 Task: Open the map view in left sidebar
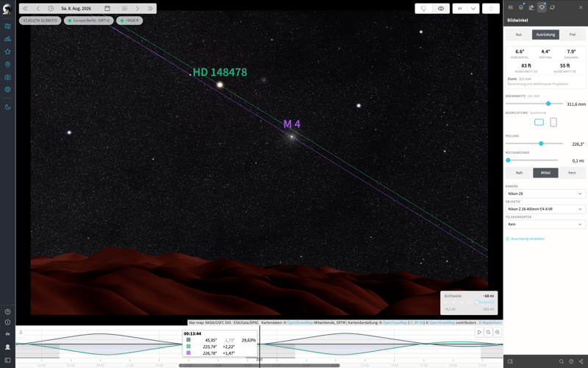pyautogui.click(x=7, y=26)
